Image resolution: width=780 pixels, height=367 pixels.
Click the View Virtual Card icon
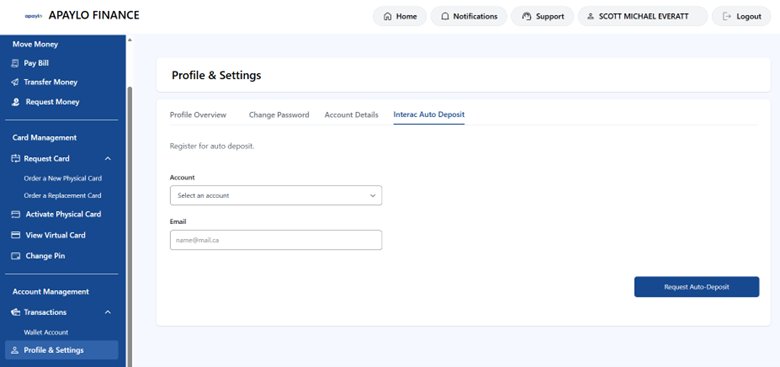point(15,235)
